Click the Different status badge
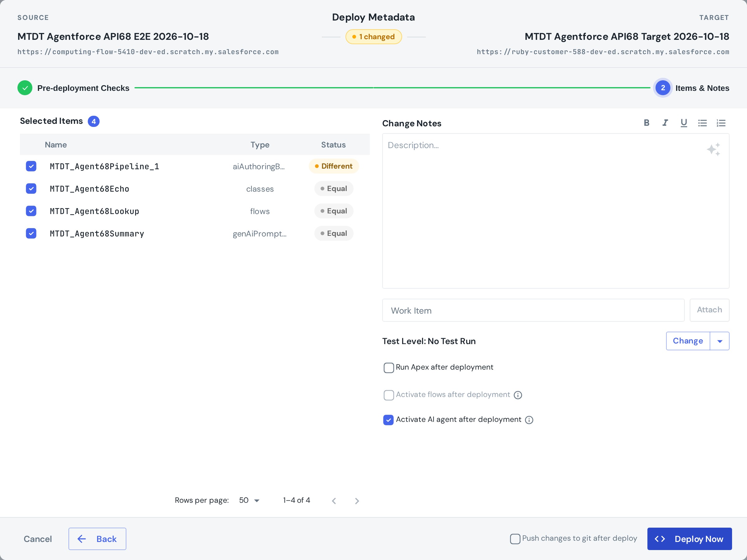The image size is (747, 560). (333, 166)
